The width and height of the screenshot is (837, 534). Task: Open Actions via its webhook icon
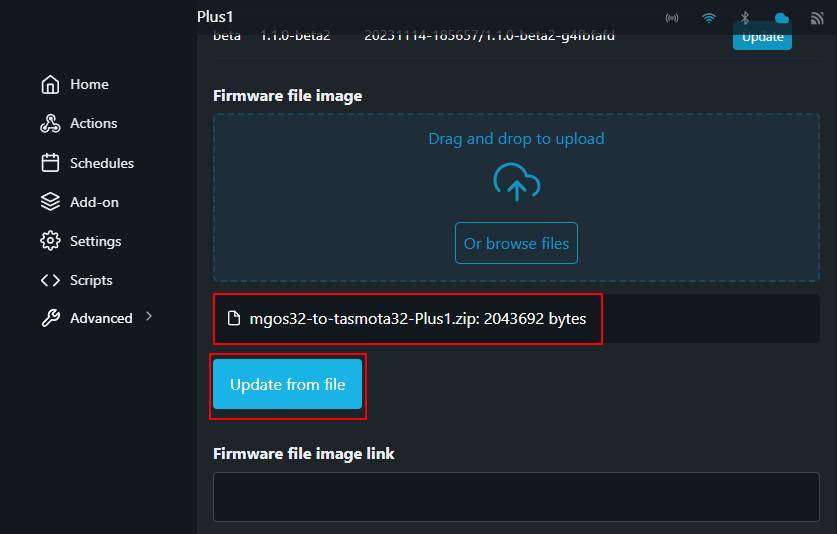[50, 124]
